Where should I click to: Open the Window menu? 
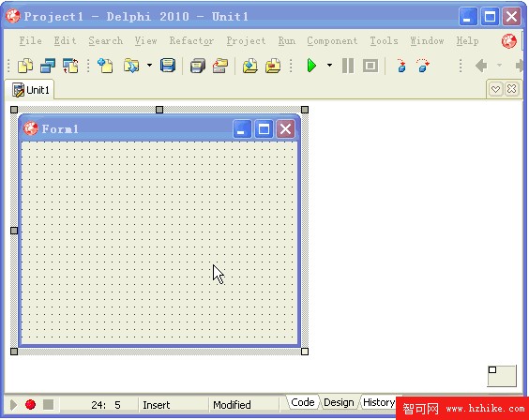427,41
